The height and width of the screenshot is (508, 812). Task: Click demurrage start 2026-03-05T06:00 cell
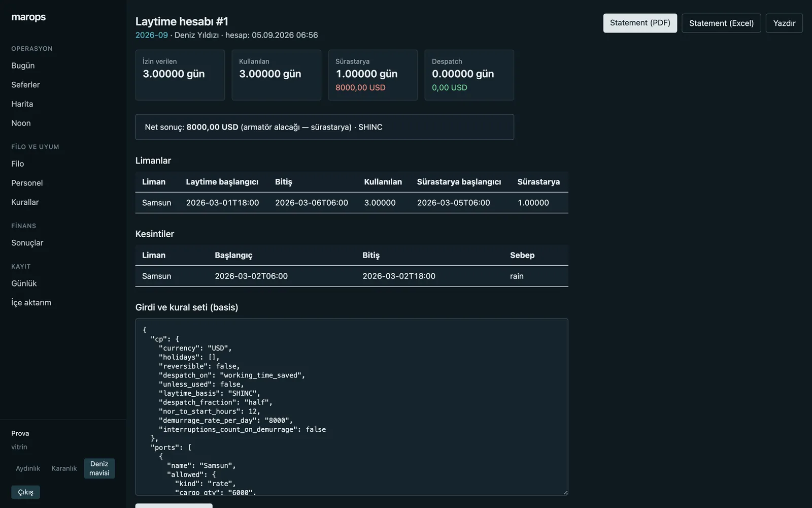pos(454,203)
